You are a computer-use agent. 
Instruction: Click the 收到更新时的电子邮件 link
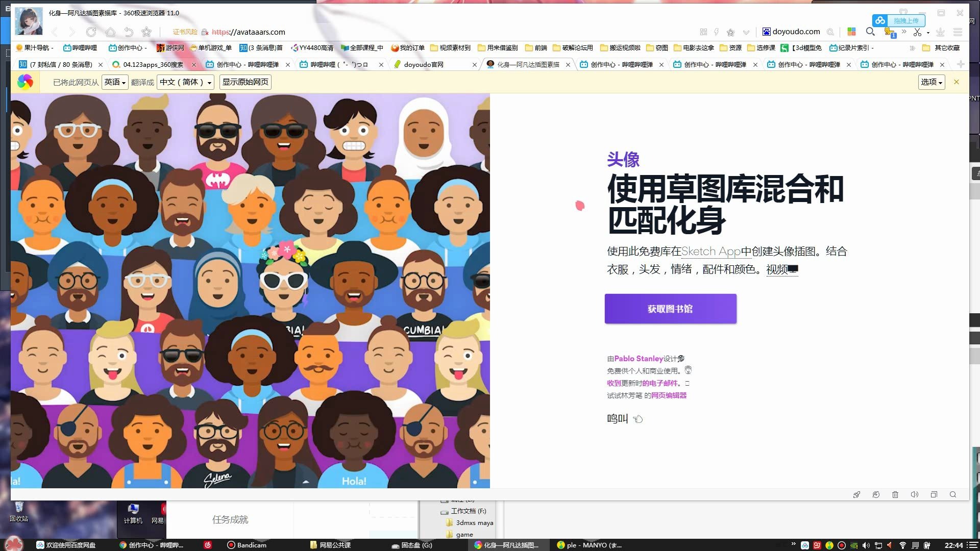[642, 383]
